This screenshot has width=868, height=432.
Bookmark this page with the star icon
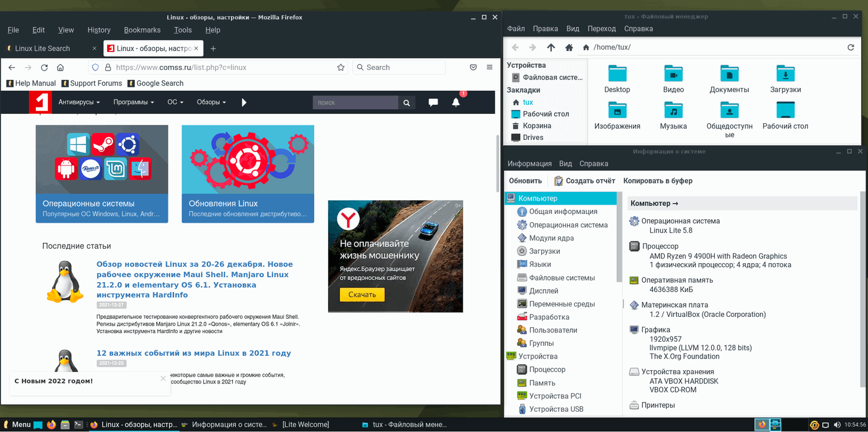click(341, 68)
